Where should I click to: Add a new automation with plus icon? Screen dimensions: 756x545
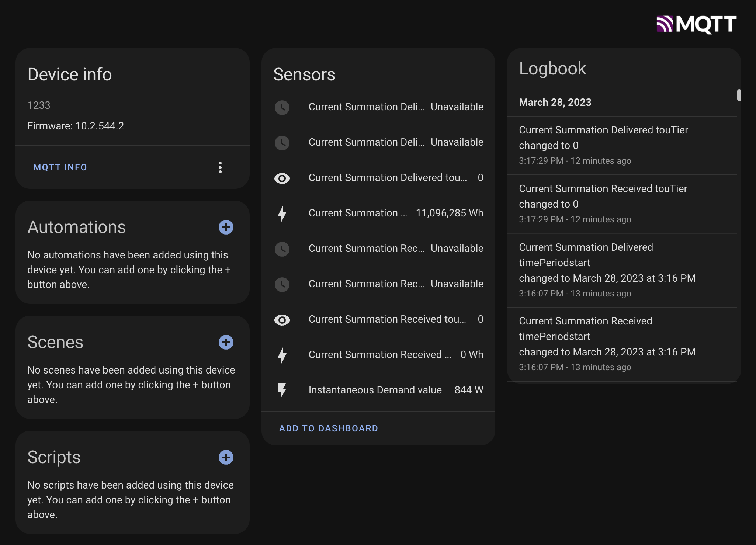pos(226,227)
